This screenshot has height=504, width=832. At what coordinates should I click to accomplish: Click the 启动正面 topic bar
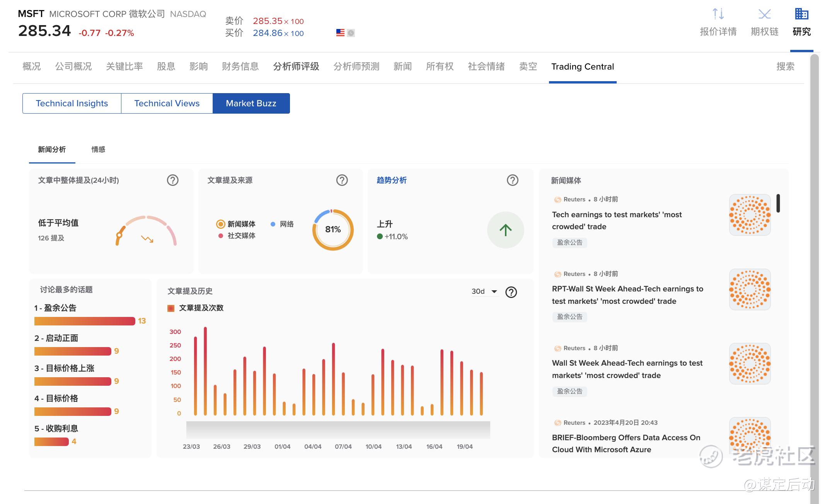(73, 351)
